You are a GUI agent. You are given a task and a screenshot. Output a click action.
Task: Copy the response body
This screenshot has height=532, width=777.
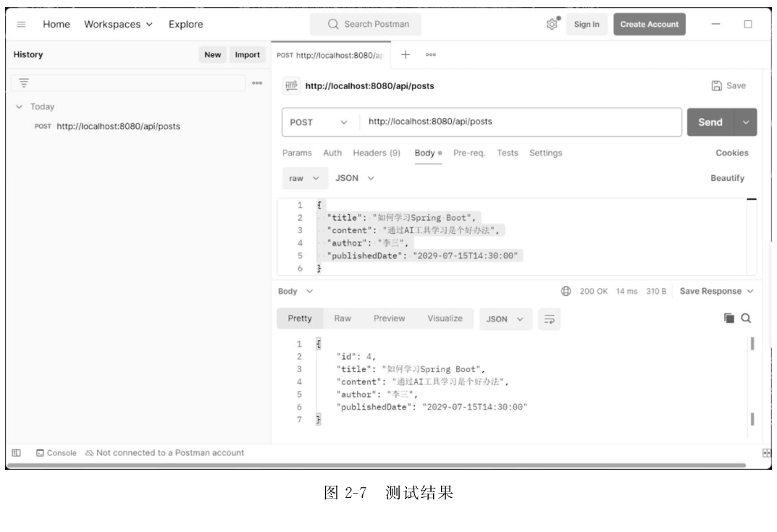click(728, 318)
